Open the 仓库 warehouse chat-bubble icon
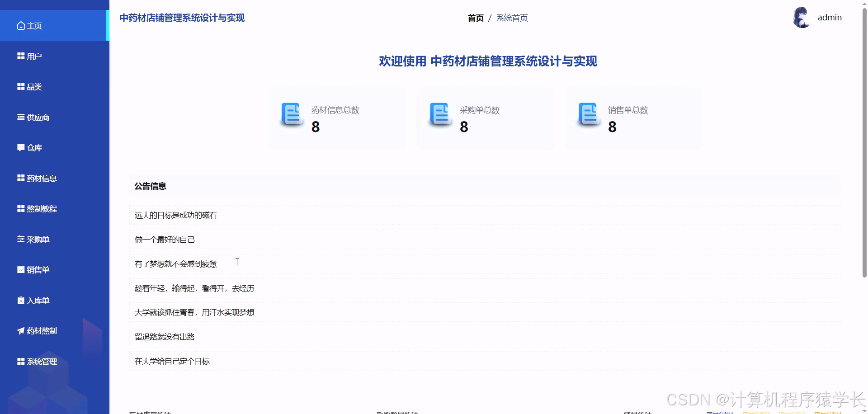Image resolution: width=868 pixels, height=414 pixels. pos(20,147)
